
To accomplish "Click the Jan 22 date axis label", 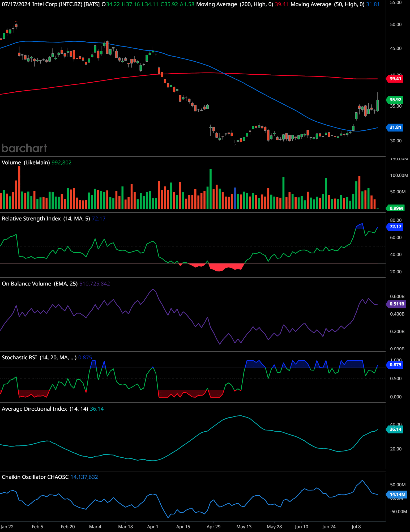I will [7, 527].
